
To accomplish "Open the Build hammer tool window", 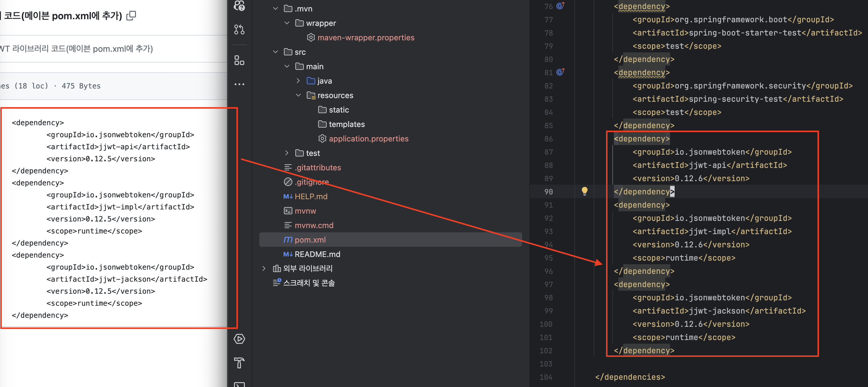I will pos(239,363).
